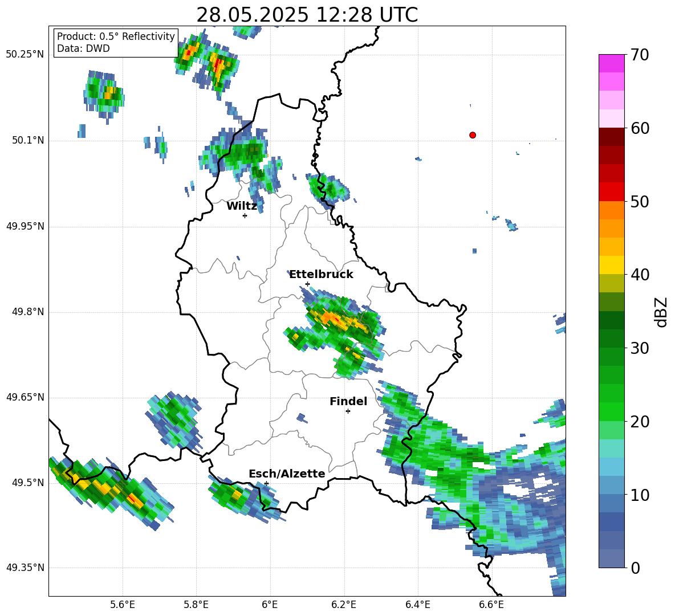Viewport: 675px width, 616px height.
Task: Select the Findel city label
Action: 348,401
